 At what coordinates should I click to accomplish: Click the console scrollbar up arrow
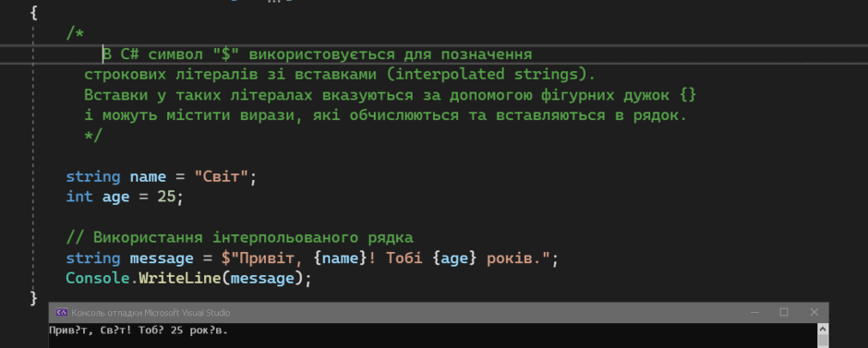(823, 330)
